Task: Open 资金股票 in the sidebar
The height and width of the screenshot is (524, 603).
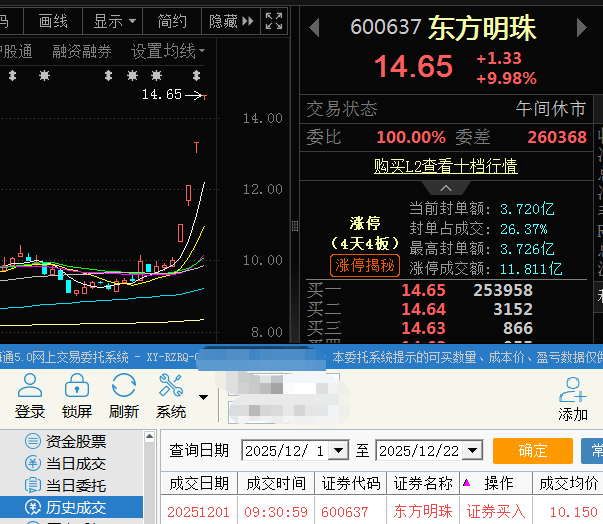Action: click(x=76, y=441)
